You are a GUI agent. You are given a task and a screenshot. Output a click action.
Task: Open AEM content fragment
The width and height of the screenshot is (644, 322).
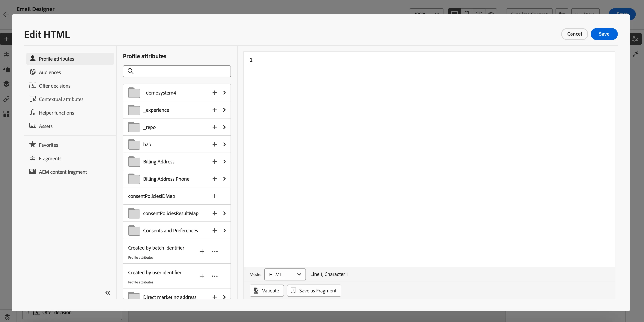click(70, 172)
